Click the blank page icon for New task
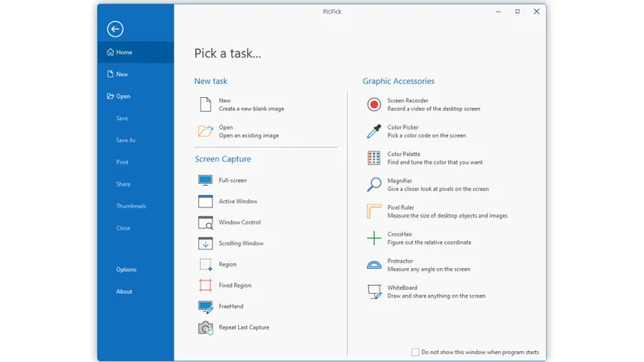Image resolution: width=644 pixels, height=362 pixels. (x=205, y=105)
